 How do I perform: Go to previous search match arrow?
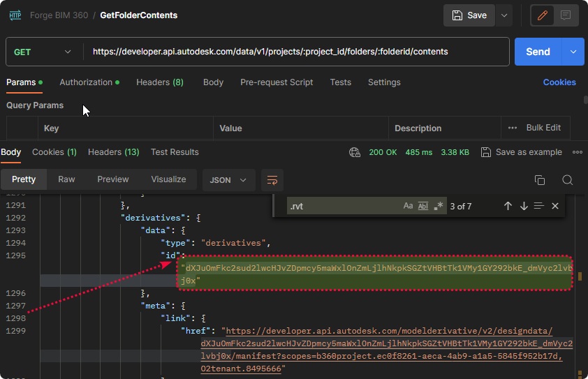tap(508, 206)
